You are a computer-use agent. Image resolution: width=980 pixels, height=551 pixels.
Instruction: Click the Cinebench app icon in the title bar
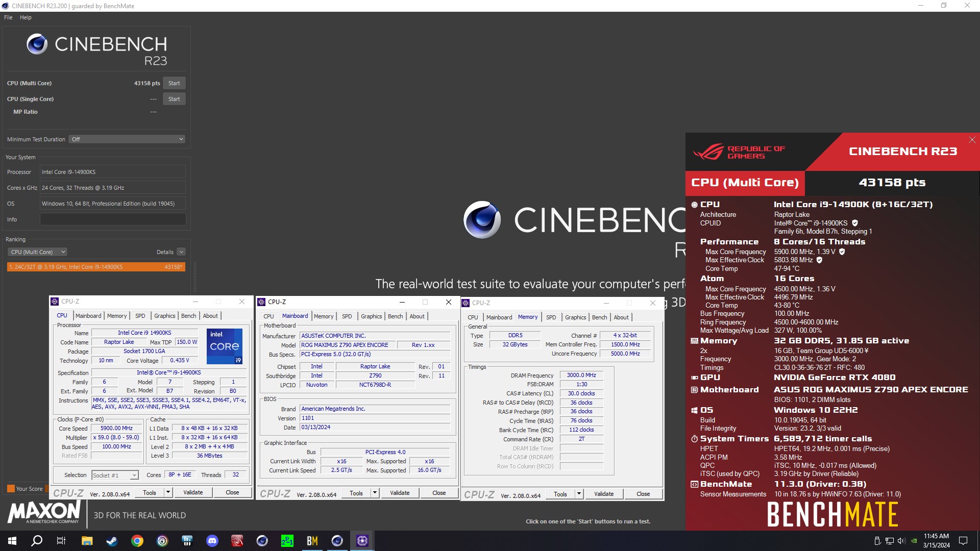point(5,6)
